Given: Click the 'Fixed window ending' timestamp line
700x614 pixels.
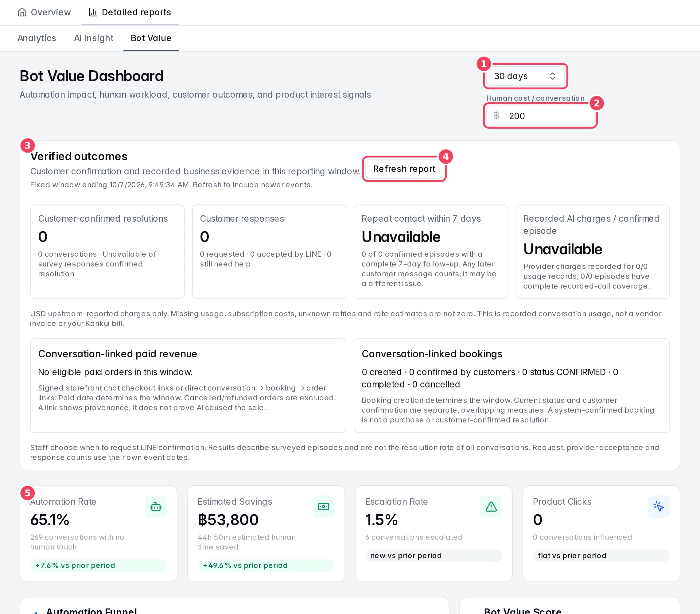Looking at the screenshot, I should tap(171, 185).
